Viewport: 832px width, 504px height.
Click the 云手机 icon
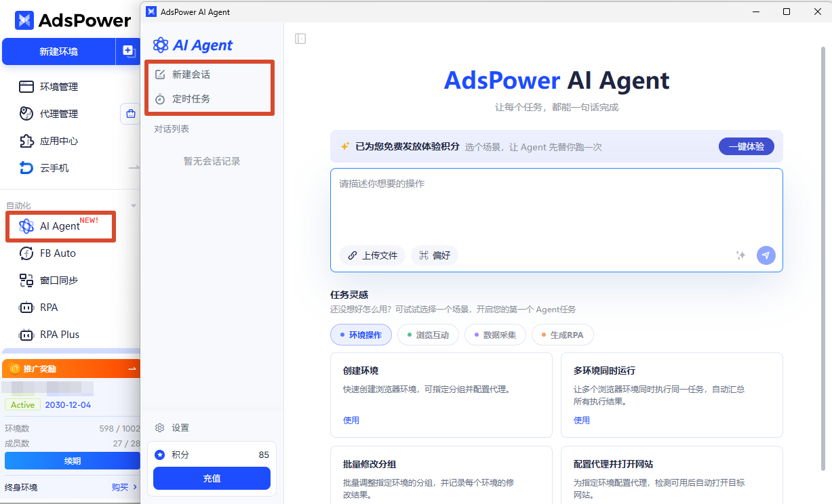26,168
